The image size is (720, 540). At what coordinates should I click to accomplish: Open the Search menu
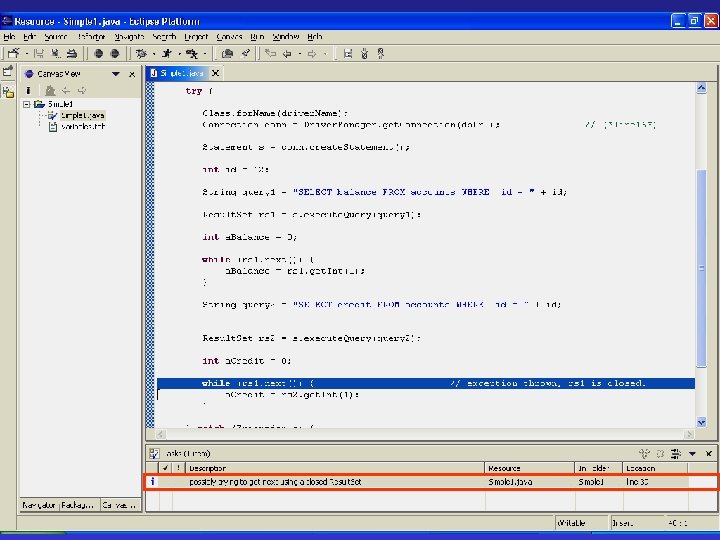(164, 36)
